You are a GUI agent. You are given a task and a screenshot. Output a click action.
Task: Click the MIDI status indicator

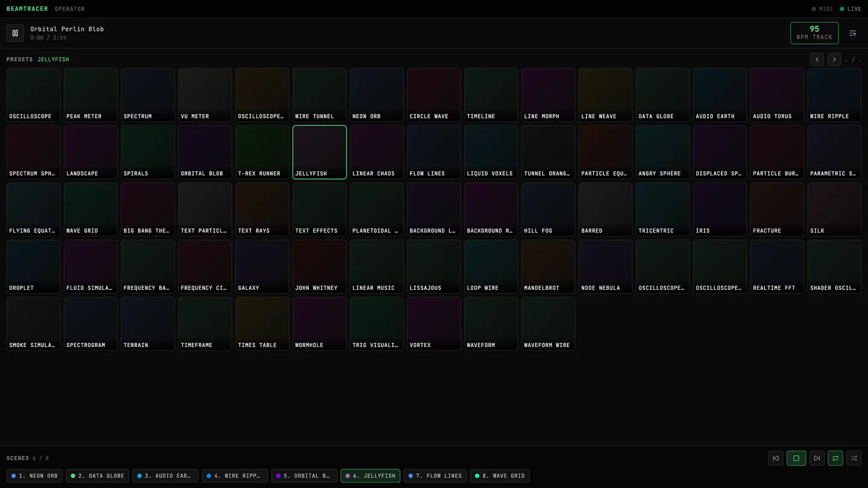tap(822, 9)
